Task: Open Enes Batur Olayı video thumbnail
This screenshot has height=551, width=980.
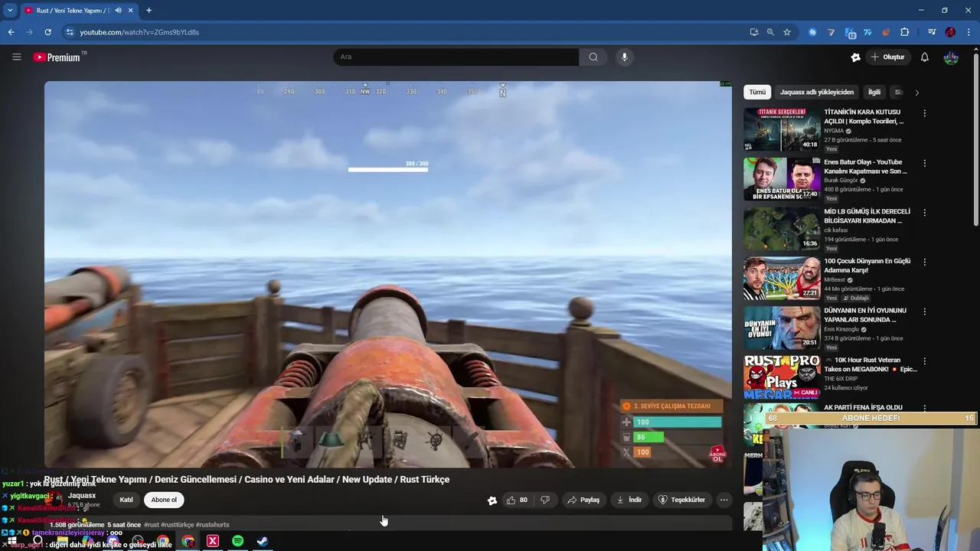Action: (782, 178)
